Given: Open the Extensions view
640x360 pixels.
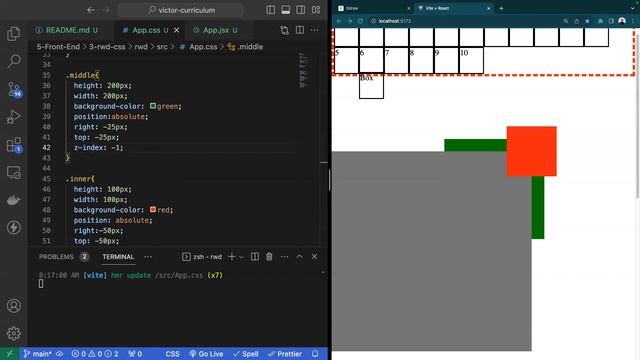Looking at the screenshot, I should [14, 145].
